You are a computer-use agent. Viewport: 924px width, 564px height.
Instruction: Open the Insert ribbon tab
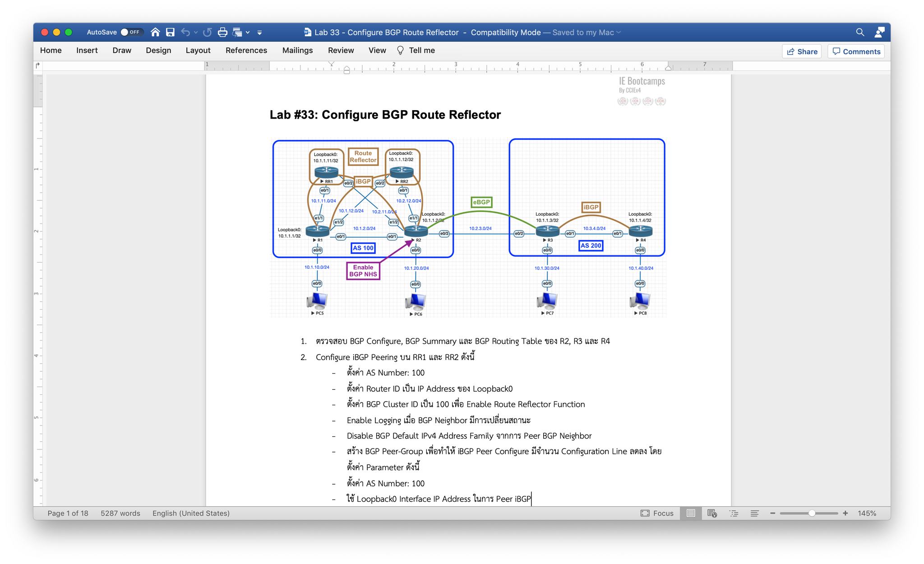click(x=87, y=50)
